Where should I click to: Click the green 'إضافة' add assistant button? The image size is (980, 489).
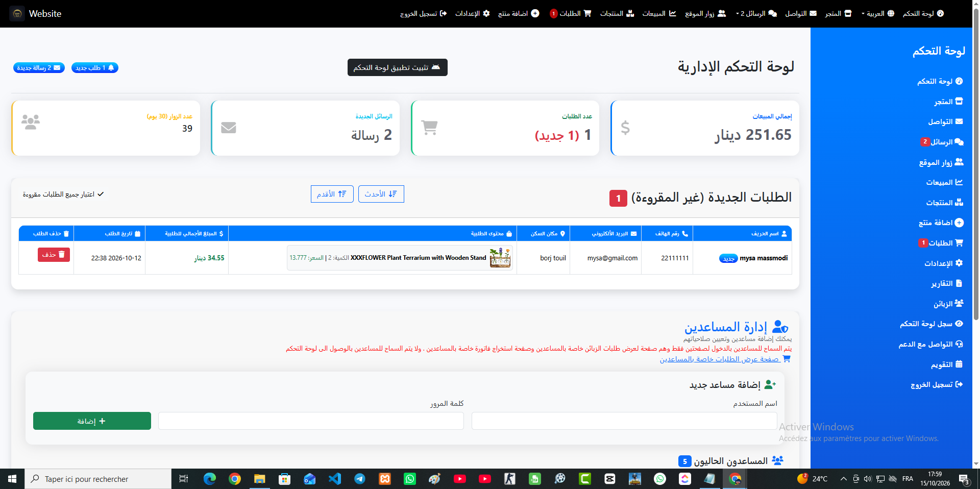(92, 421)
